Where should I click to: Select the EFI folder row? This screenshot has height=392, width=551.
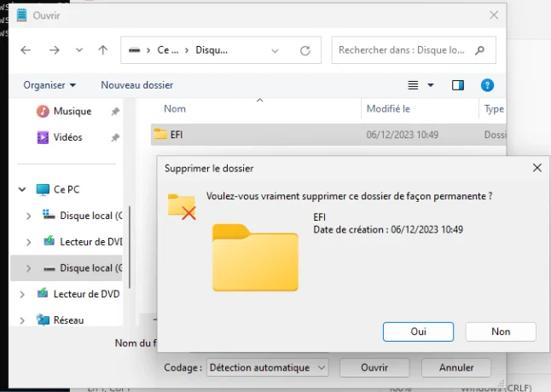[328, 135]
